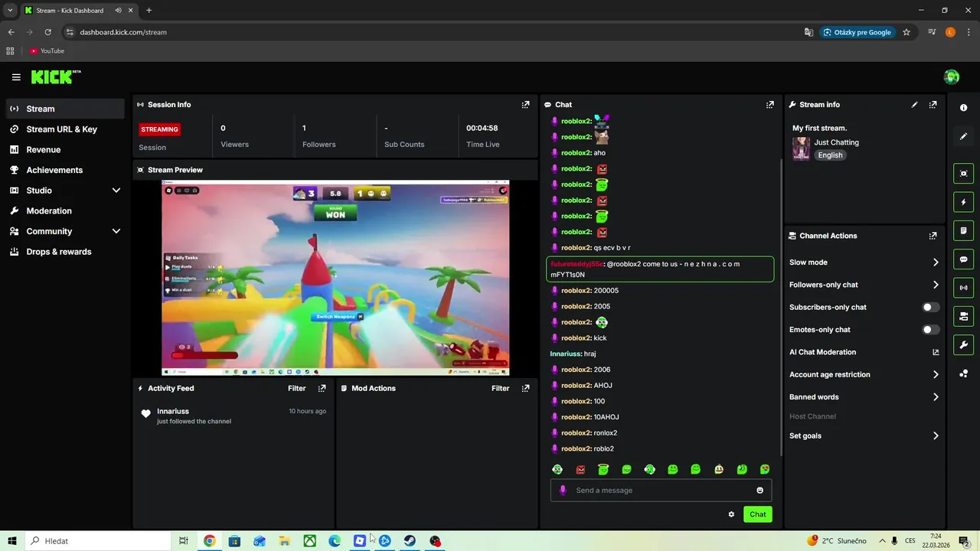The height and width of the screenshot is (551, 980).
Task: Toggle Emotes-only chat switch
Action: coord(930,330)
